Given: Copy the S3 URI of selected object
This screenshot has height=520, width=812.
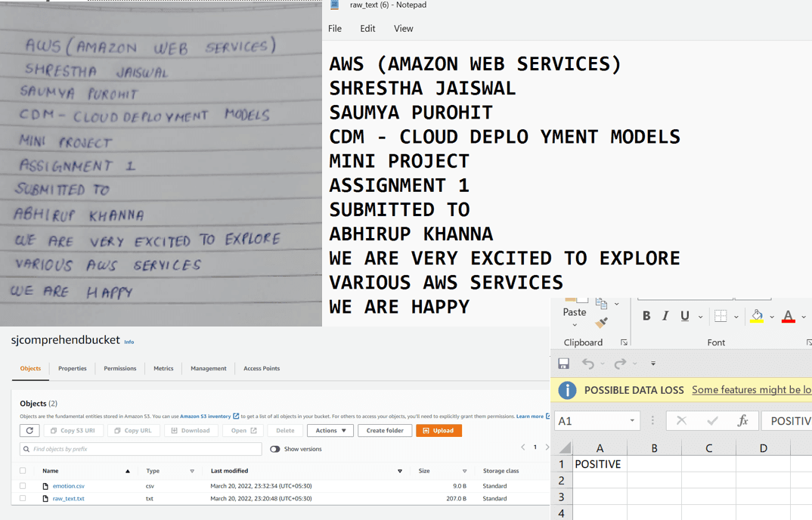Looking at the screenshot, I should (73, 431).
